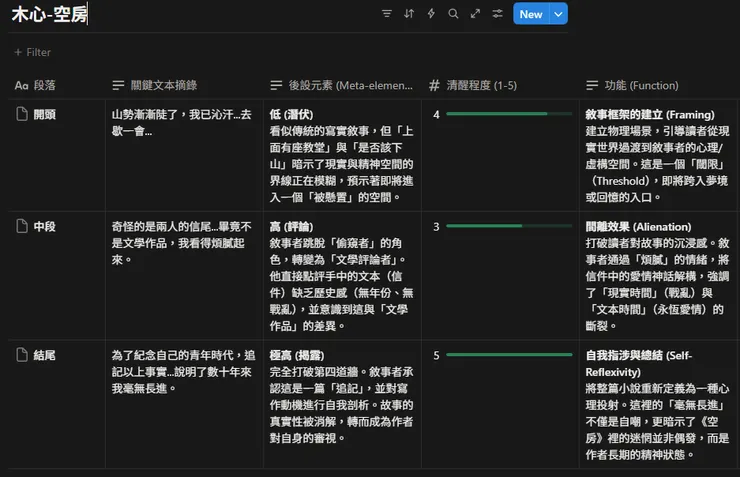740x477 pixels.
Task: Expand the New button dropdown arrow
Action: (559, 14)
